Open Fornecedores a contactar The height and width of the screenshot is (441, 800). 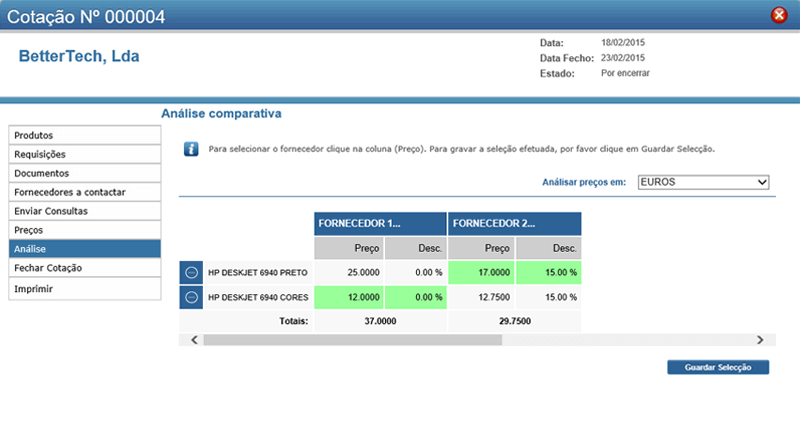[85, 192]
